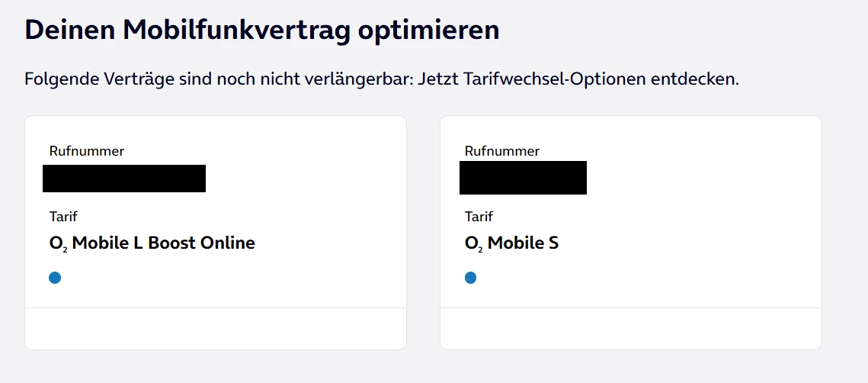Select the O2 Mobile S tariff name
This screenshot has width=868, height=383.
click(x=511, y=243)
